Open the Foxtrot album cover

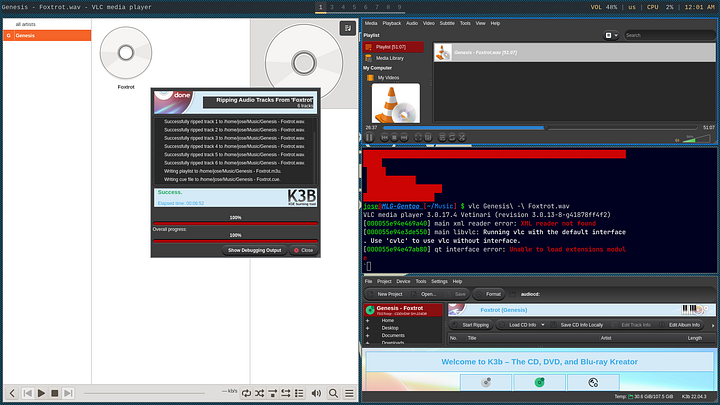(126, 53)
